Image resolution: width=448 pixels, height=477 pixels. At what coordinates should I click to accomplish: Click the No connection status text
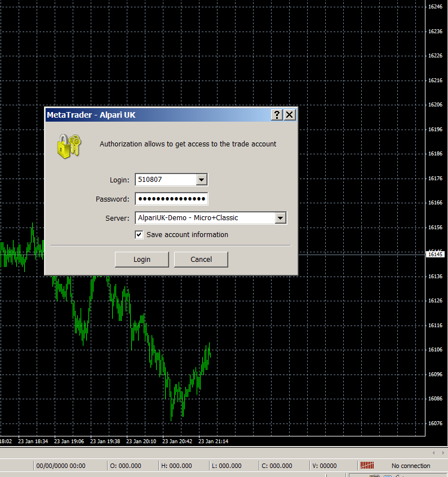411,466
